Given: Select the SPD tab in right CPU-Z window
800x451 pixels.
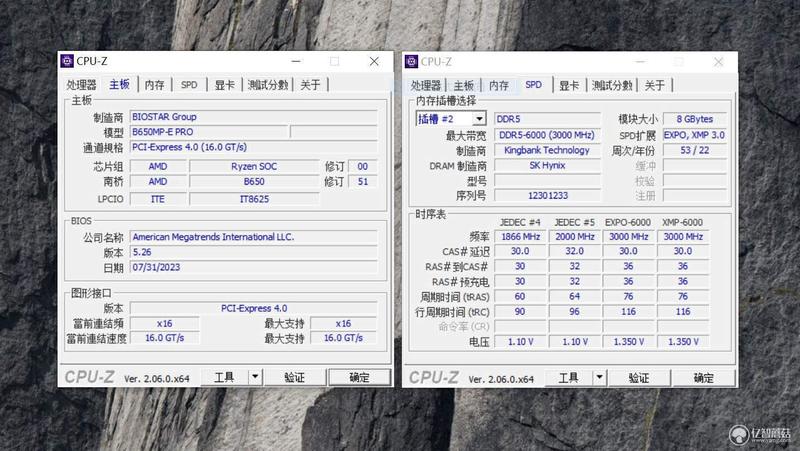Looking at the screenshot, I should pos(534,85).
